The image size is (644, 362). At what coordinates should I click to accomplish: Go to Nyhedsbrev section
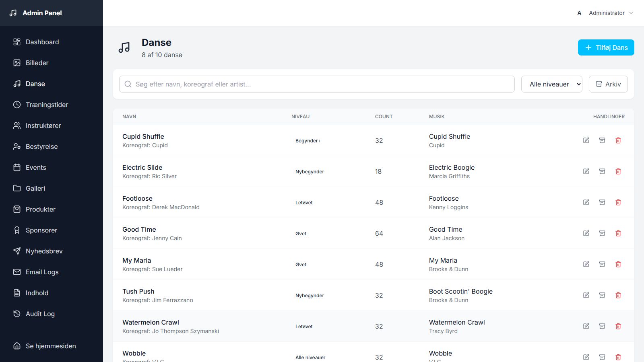point(52,251)
